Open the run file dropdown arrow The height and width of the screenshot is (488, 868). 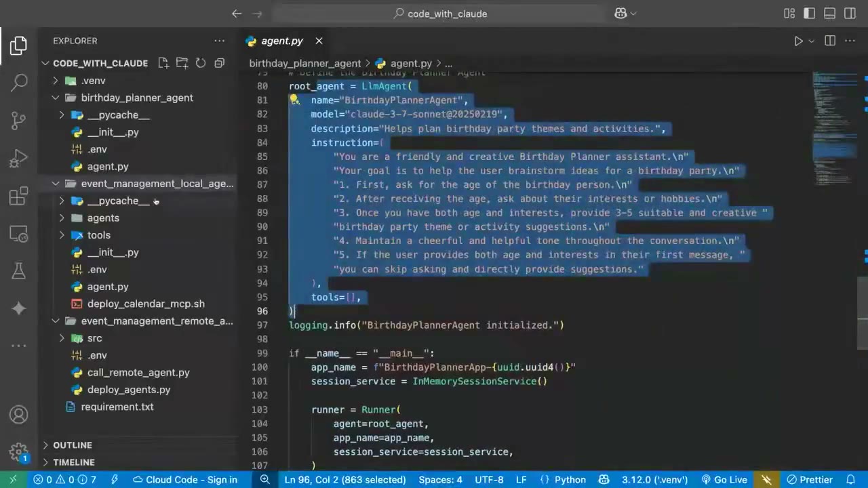tap(811, 41)
